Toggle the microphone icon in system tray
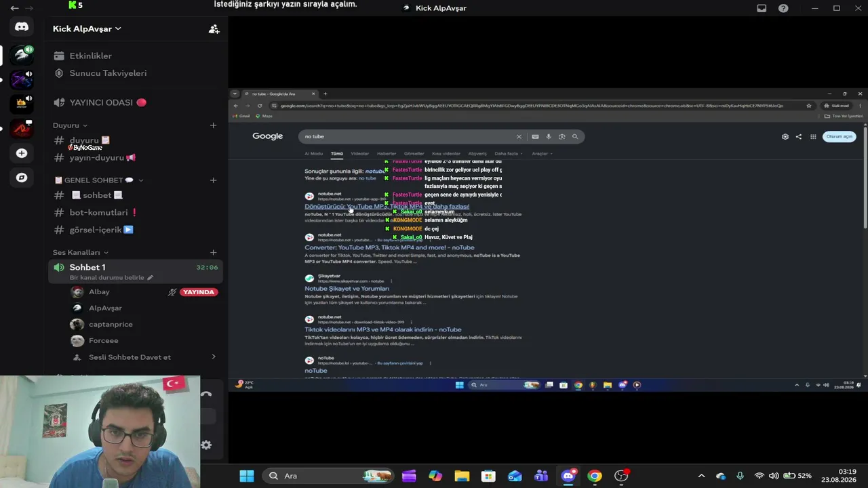 (x=740, y=476)
